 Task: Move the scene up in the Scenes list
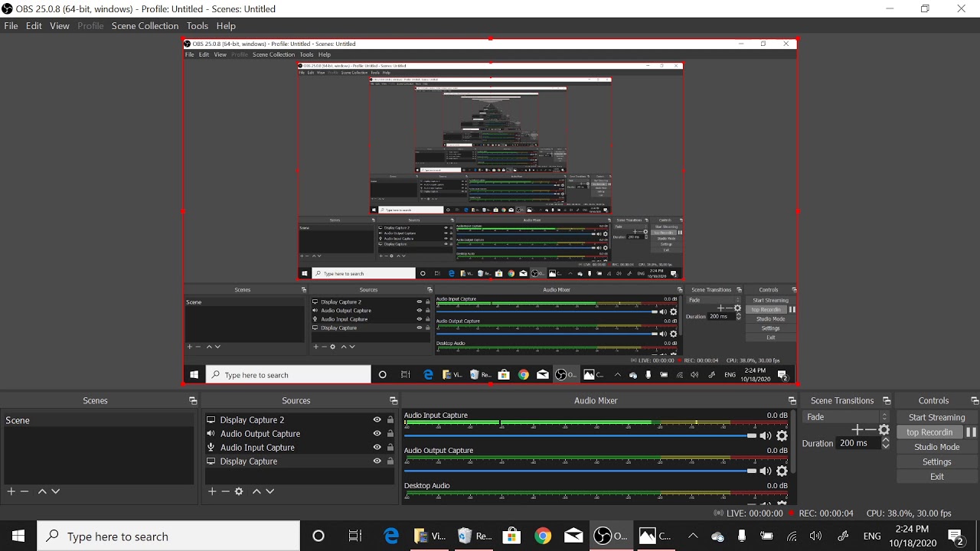[x=42, y=491]
